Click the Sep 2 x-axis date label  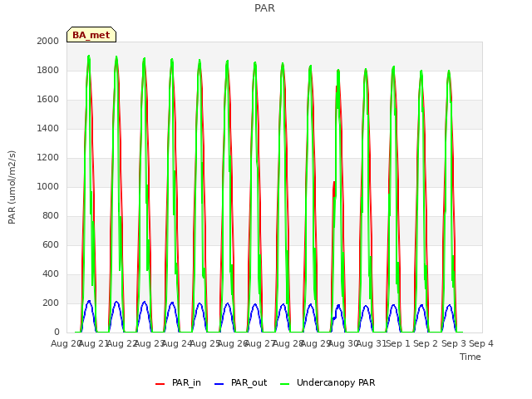426,343
